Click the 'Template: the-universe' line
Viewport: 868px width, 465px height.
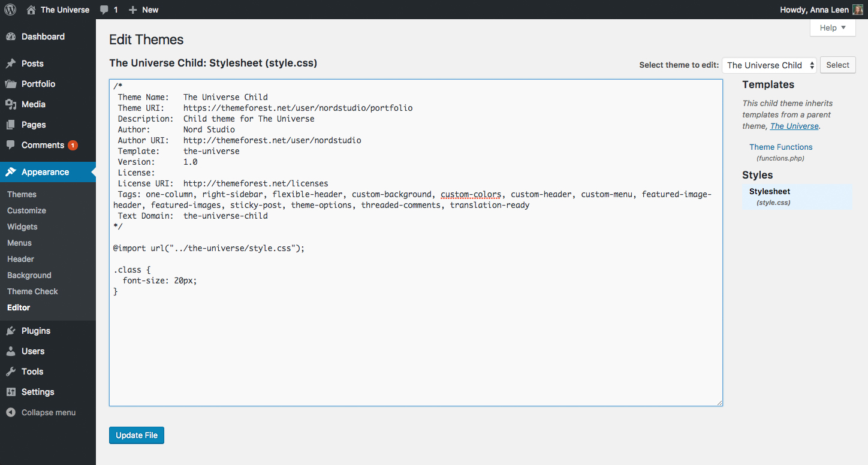click(179, 151)
